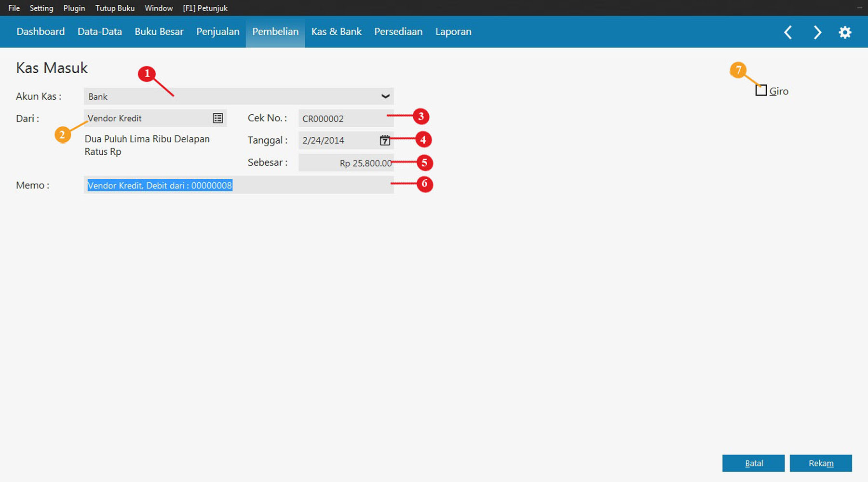Open the Tutup Buku menu
This screenshot has width=868, height=482.
tap(115, 8)
